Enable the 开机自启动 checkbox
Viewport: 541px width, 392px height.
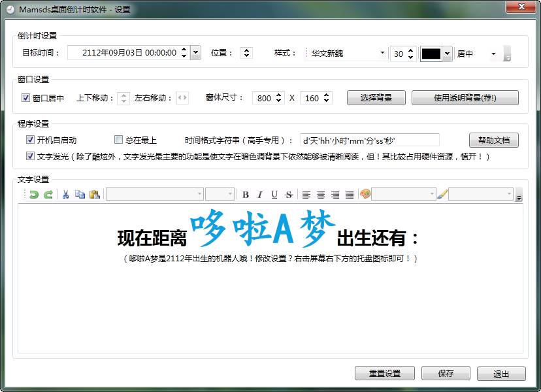click(30, 139)
